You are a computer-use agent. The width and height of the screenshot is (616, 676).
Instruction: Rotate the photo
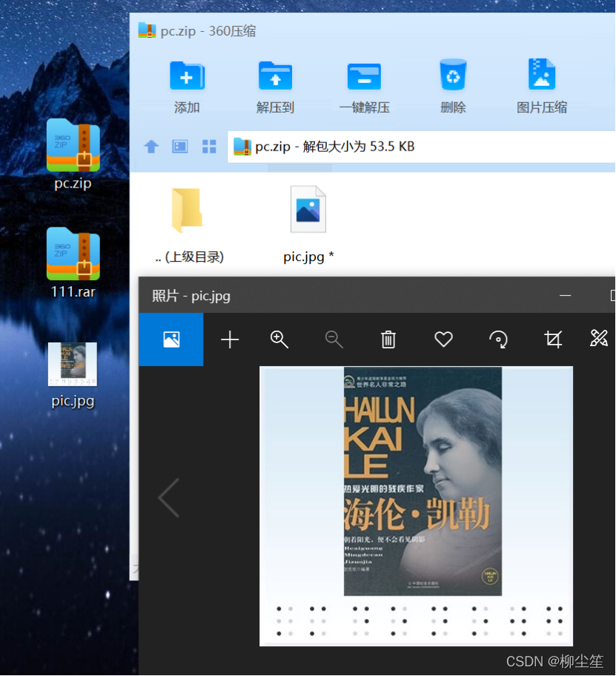(498, 339)
